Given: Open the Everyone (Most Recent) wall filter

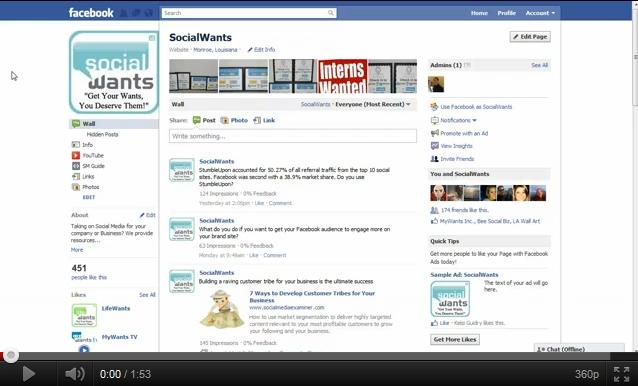Looking at the screenshot, I should coord(373,104).
